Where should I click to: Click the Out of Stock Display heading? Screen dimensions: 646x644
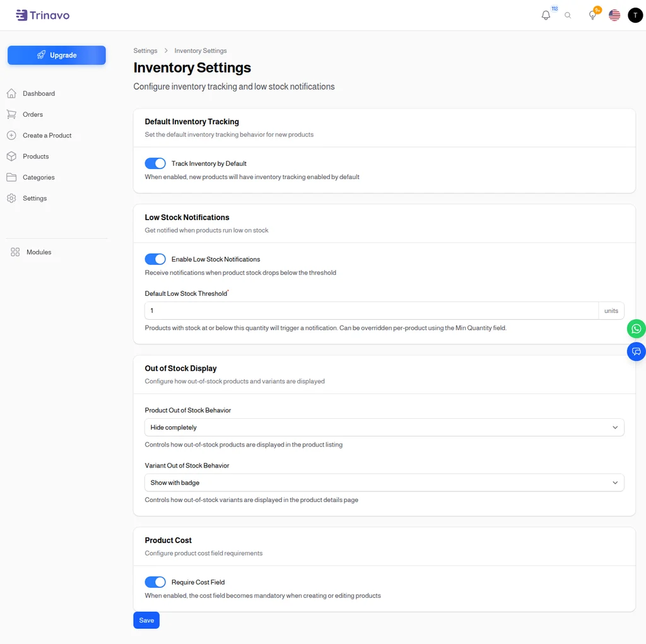click(180, 368)
